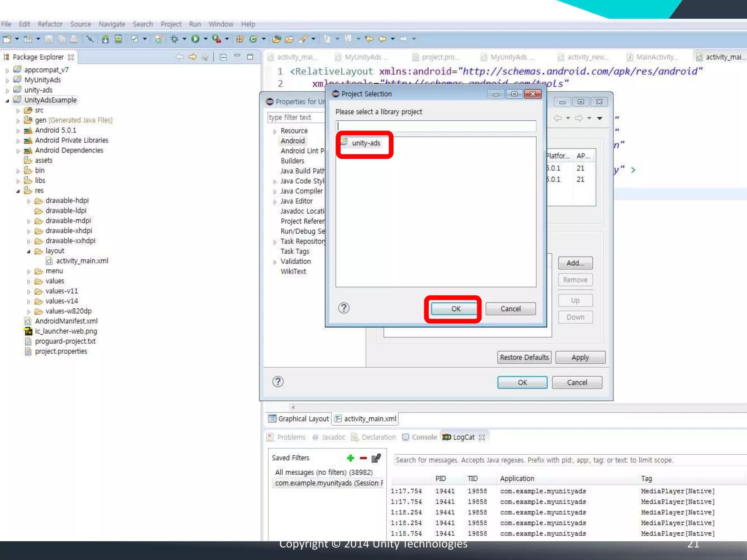Collapse the res folder

(x=18, y=191)
